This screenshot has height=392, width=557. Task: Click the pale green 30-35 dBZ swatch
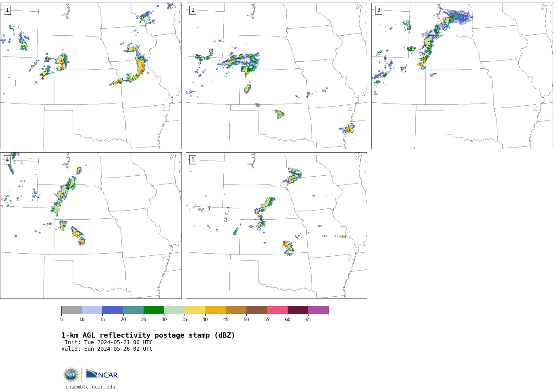[x=174, y=310]
